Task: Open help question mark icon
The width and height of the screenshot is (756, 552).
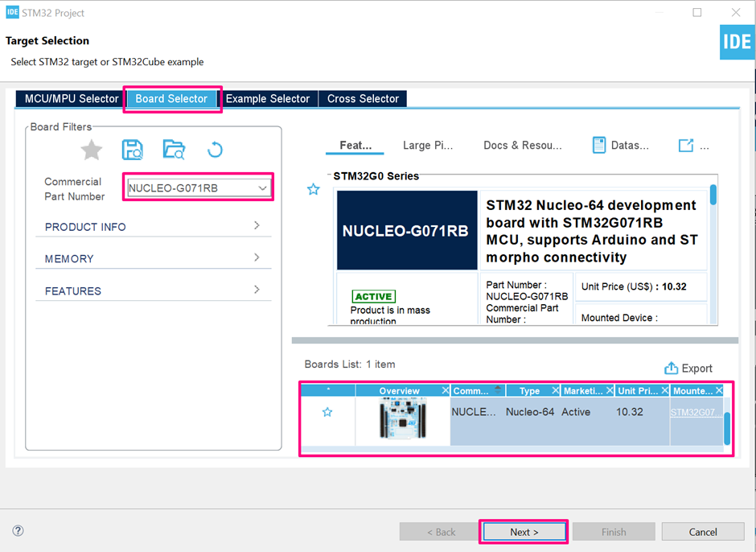Action: coord(18,531)
